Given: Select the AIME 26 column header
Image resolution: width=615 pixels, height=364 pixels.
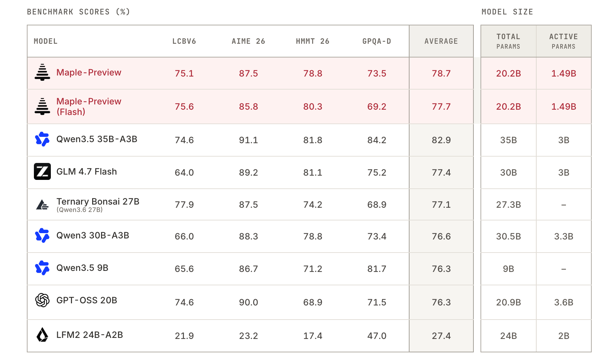Looking at the screenshot, I should (x=249, y=41).
